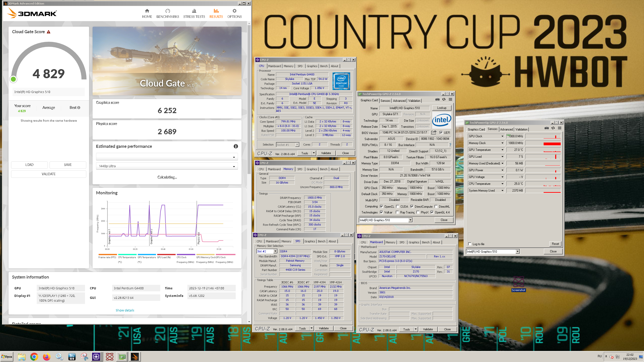
Task: Open the Screenshot desktop shortcut icon
Action: coord(518,284)
